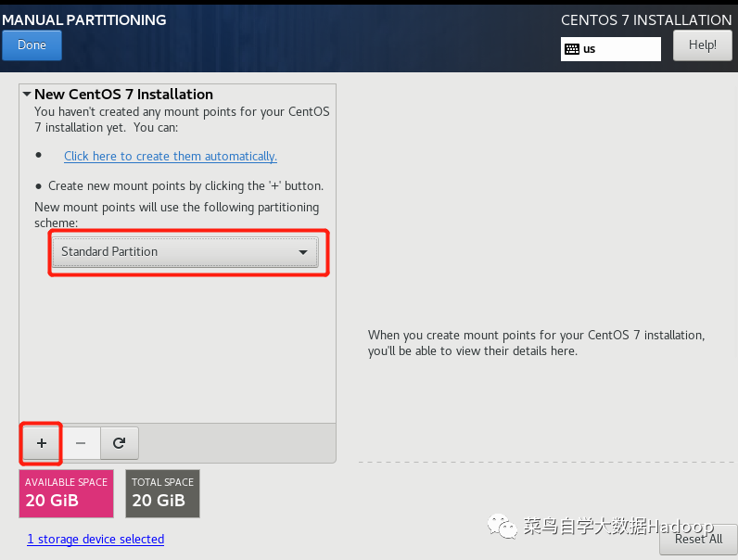Open the 1 storage device selected link
738x560 pixels.
point(95,539)
